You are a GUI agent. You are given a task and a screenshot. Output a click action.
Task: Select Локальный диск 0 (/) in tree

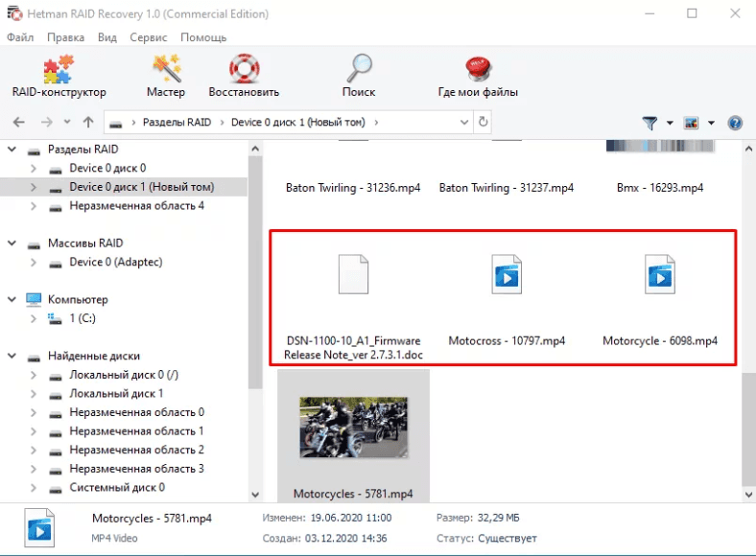coord(124,375)
